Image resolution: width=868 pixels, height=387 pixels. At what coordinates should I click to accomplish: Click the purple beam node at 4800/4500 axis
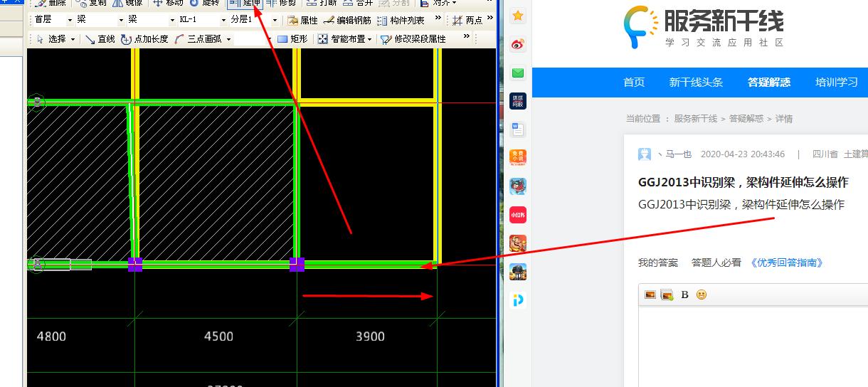pyautogui.click(x=135, y=265)
